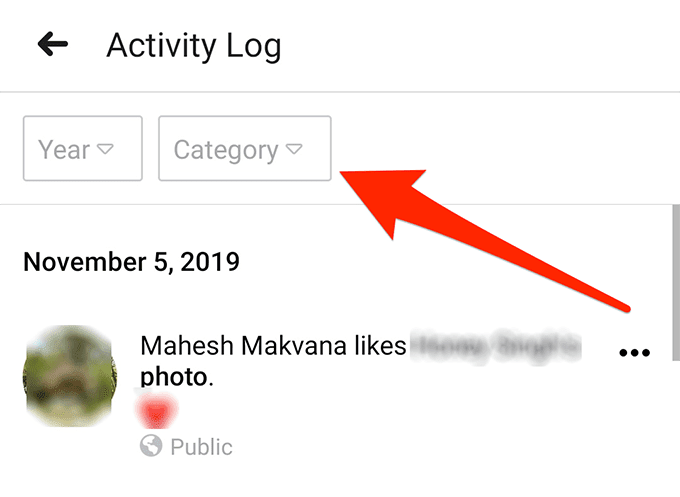The width and height of the screenshot is (680, 497).
Task: Click the blurred profile picture thumbnail
Action: pos(67,376)
